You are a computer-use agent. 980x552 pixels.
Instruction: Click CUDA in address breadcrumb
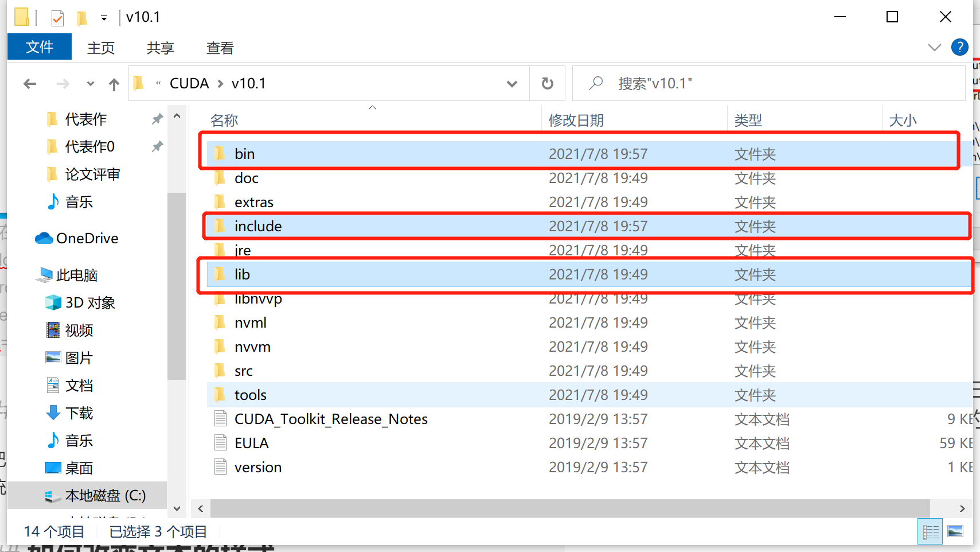189,83
